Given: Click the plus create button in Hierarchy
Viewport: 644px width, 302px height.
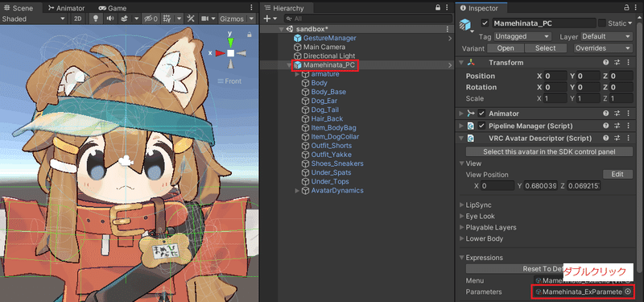Looking at the screenshot, I should tap(266, 19).
